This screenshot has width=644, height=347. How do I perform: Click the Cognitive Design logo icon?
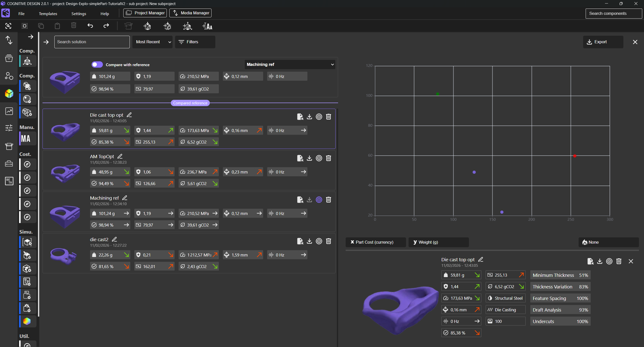click(6, 13)
